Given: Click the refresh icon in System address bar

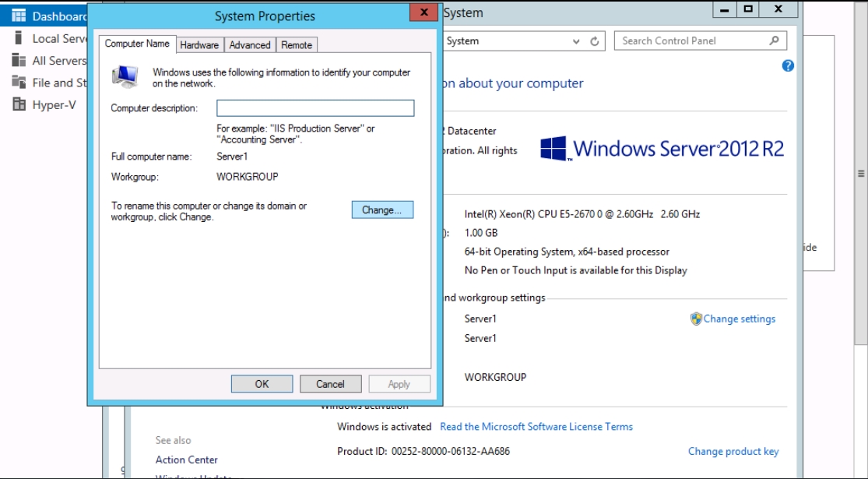Looking at the screenshot, I should pyautogui.click(x=595, y=41).
